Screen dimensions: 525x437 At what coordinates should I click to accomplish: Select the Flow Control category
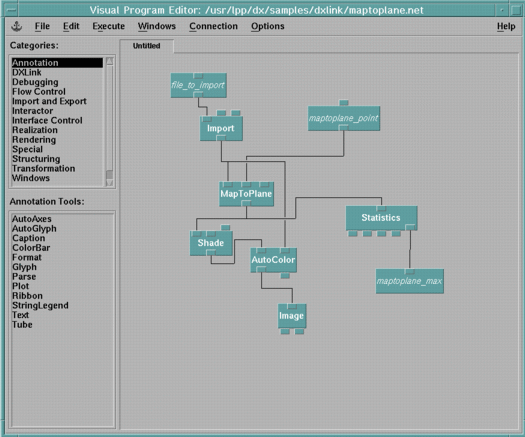coord(57,91)
